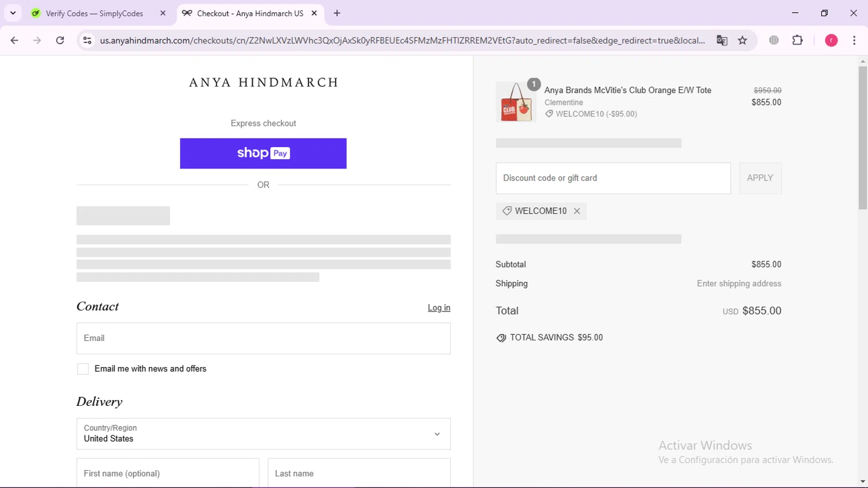Close the Checkout Anya Hindmarch tab
Image resolution: width=868 pixels, height=488 pixels.
tap(314, 13)
